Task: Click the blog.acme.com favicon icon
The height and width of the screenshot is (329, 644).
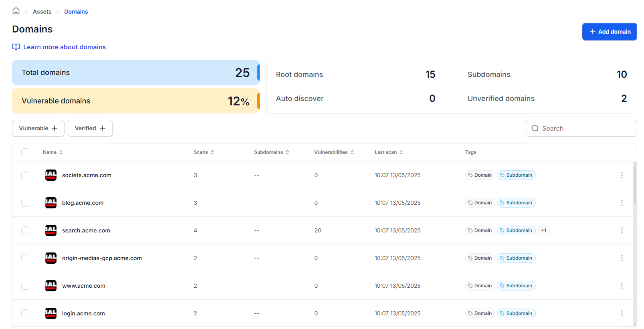Action: point(51,203)
